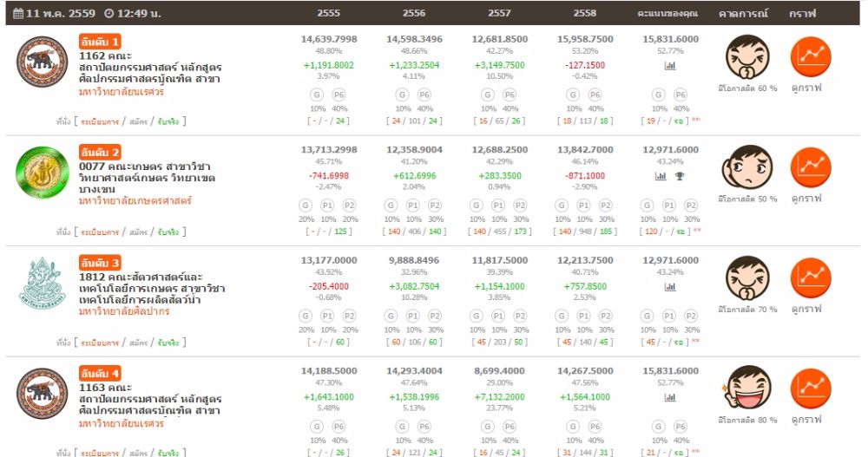This screenshot has width=868, height=457.
Task: Click the trophy icon in the rank 2 row
Action: click(679, 176)
